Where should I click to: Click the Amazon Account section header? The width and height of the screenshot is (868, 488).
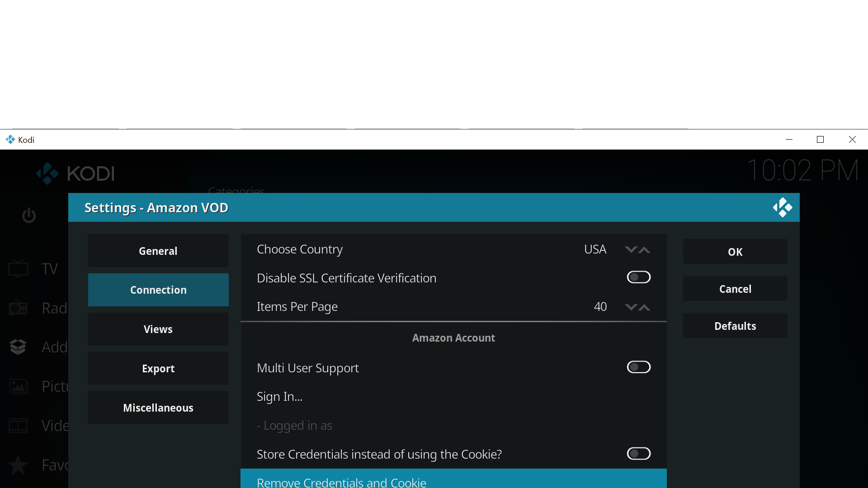coord(453,338)
